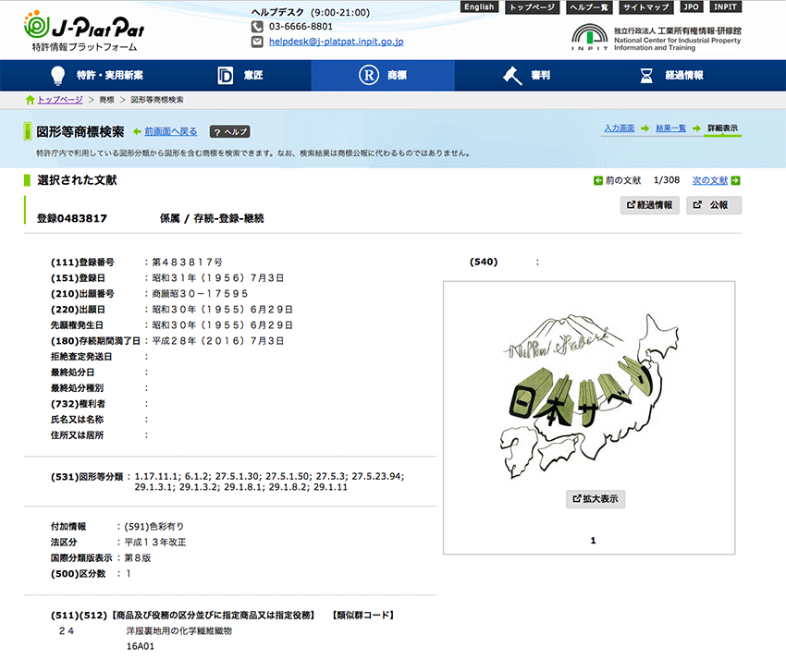Screen dimensions: 786x672
Task: Click the 係属 / 存続-登録-継続 status text
Action: click(x=212, y=218)
